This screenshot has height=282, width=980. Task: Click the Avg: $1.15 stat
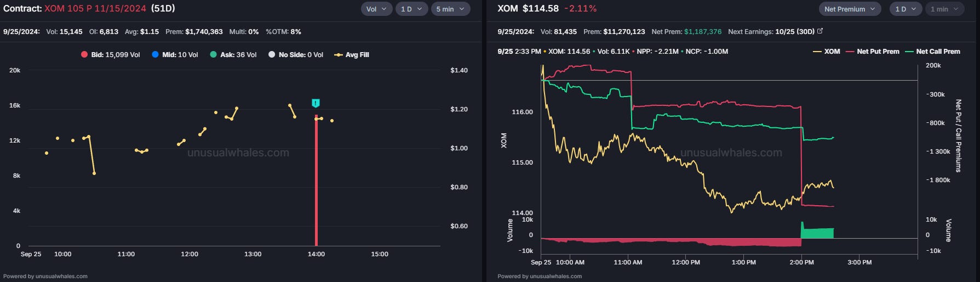(x=142, y=32)
